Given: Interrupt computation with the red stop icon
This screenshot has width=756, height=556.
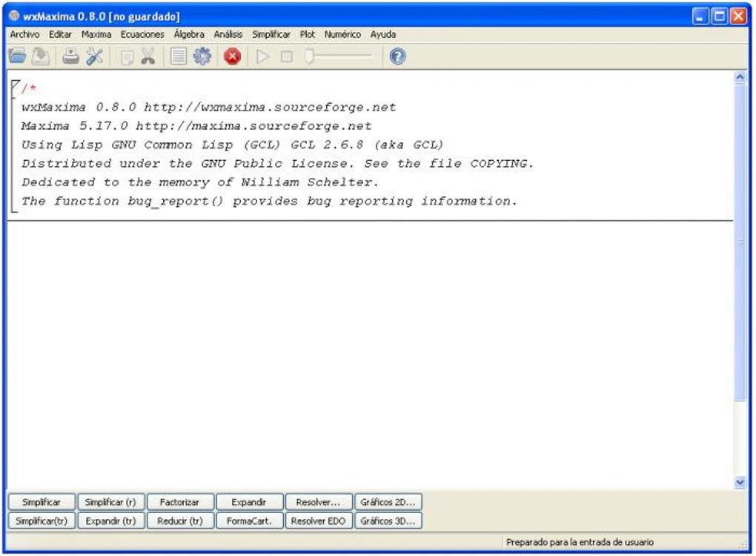Looking at the screenshot, I should pos(233,56).
